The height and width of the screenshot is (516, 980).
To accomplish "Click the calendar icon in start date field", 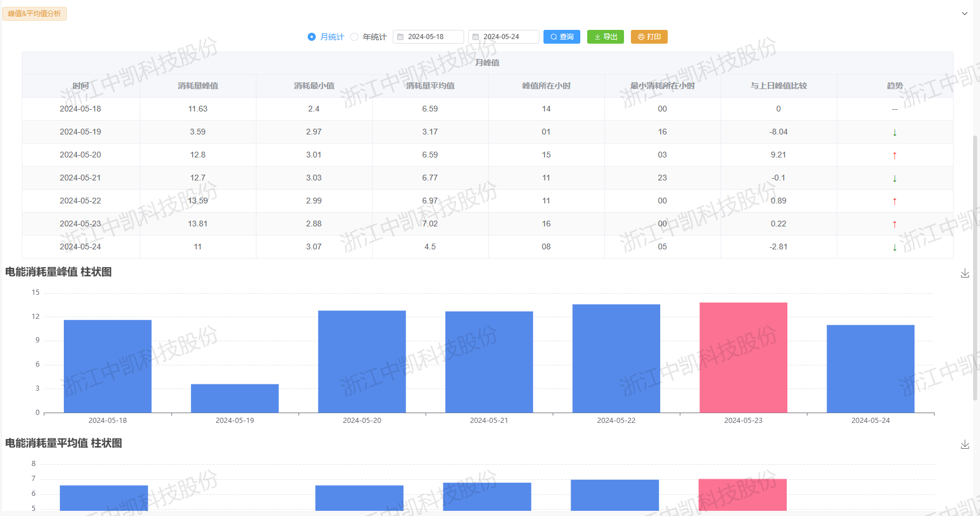I will pos(400,37).
